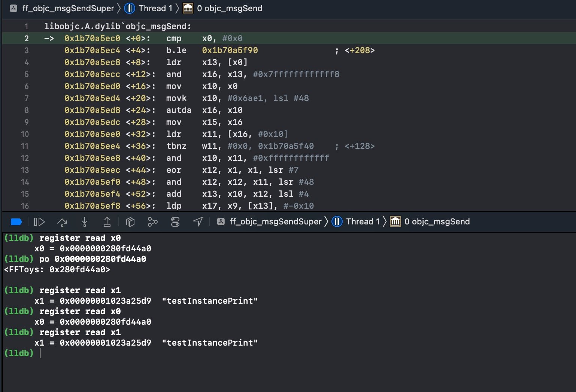Click the stack frame icon in top jump bar
576x392 pixels.
(x=188, y=8)
